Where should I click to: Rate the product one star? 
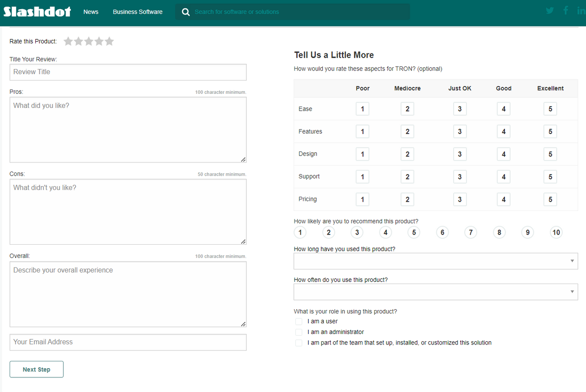tap(68, 41)
